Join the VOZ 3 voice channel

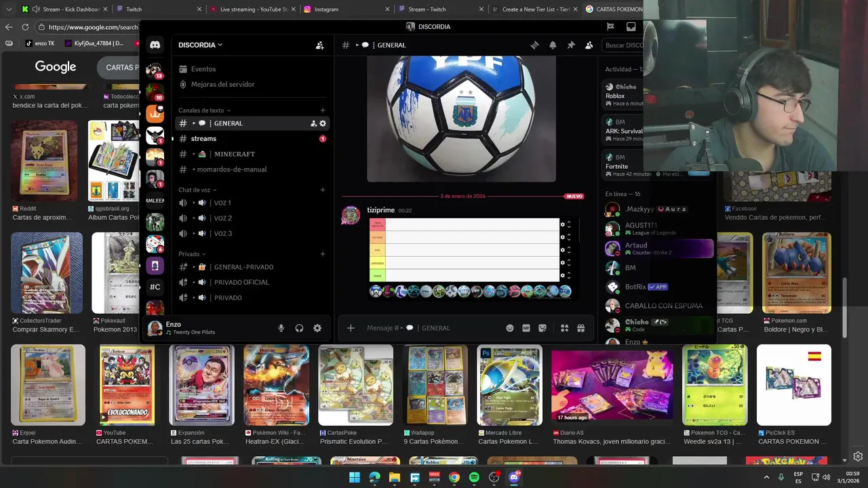pos(251,234)
